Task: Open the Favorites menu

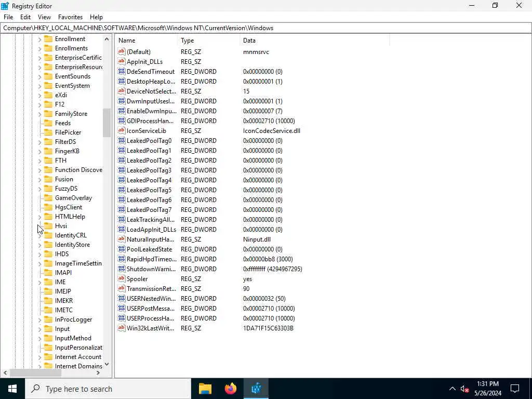Action: coord(70,17)
